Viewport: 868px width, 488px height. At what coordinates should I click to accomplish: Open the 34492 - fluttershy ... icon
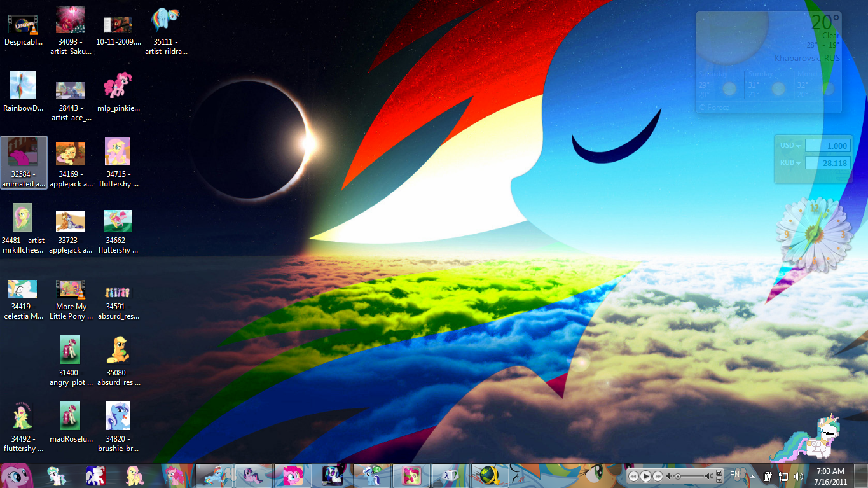23,428
